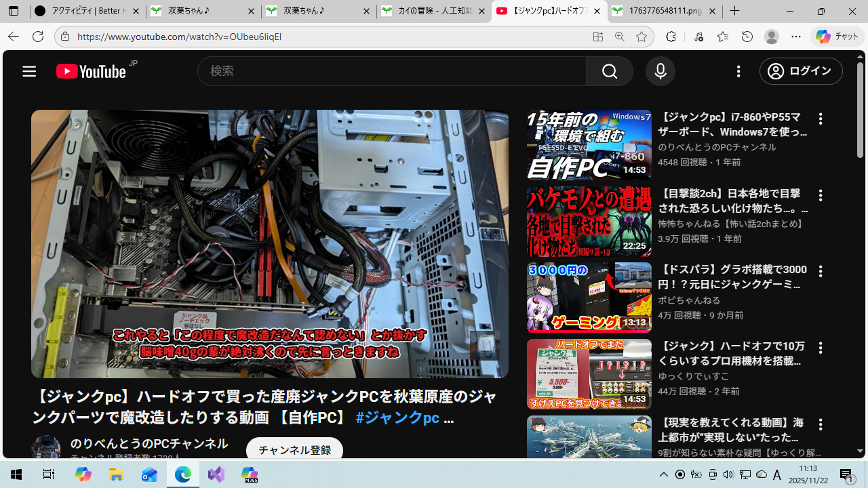Play the ドスパラ gaming PC video thumbnail

[x=589, y=298]
